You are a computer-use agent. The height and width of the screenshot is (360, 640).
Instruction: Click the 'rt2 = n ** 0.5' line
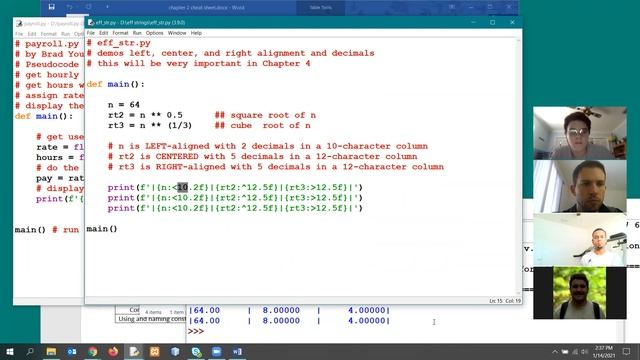pyautogui.click(x=145, y=115)
